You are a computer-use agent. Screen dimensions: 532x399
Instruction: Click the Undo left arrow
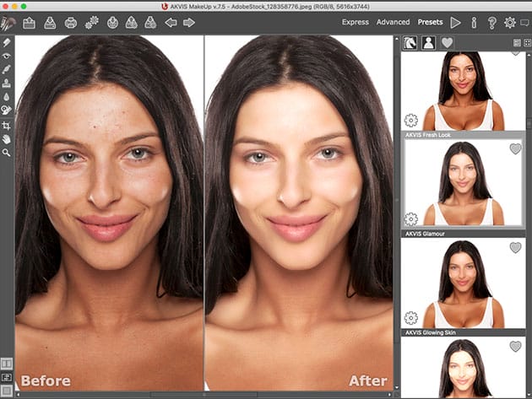(x=171, y=23)
